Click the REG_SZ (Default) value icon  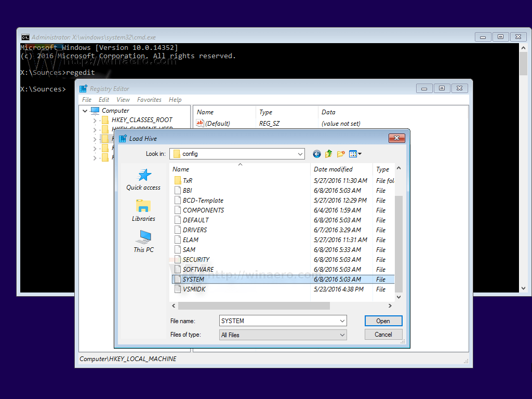pos(199,123)
